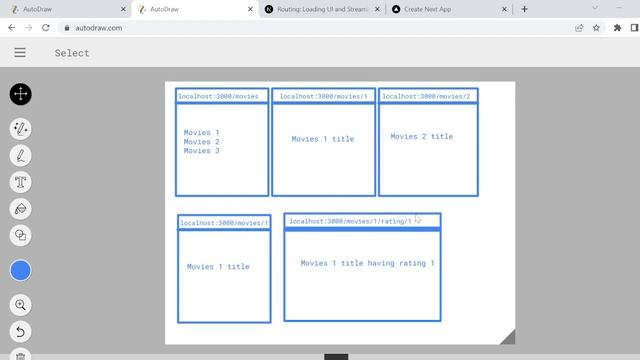Expand the tab search chevron
The width and height of the screenshot is (640, 360).
[595, 8]
